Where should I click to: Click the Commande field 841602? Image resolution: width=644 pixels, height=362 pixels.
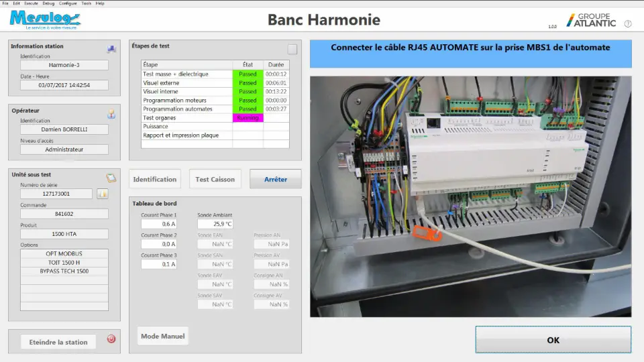pos(64,214)
